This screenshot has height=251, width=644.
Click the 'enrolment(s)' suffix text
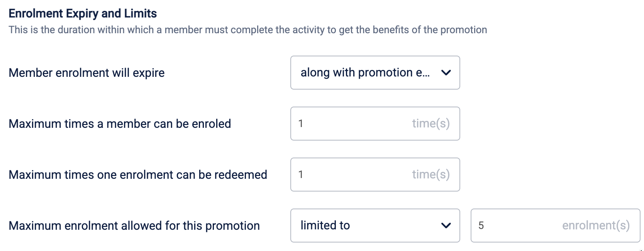[596, 226]
